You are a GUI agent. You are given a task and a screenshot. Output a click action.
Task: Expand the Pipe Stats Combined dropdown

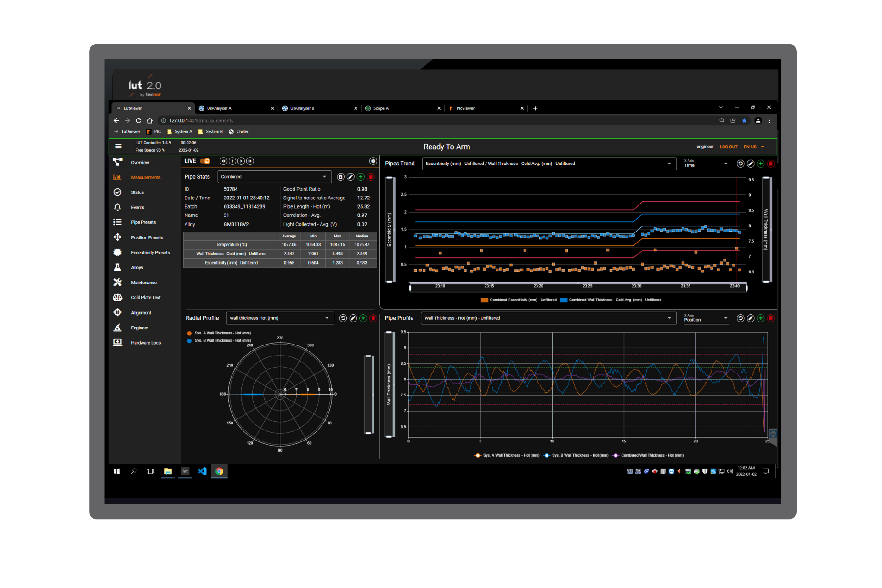(x=274, y=177)
